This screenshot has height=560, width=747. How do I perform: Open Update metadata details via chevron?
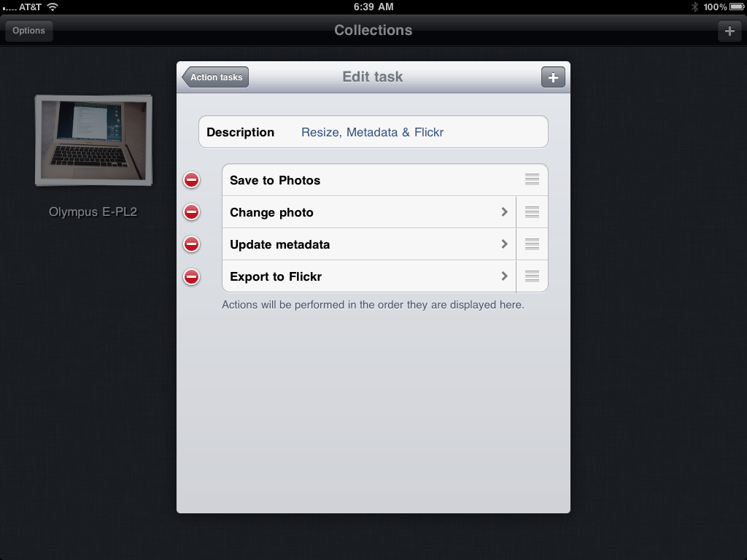[x=504, y=244]
